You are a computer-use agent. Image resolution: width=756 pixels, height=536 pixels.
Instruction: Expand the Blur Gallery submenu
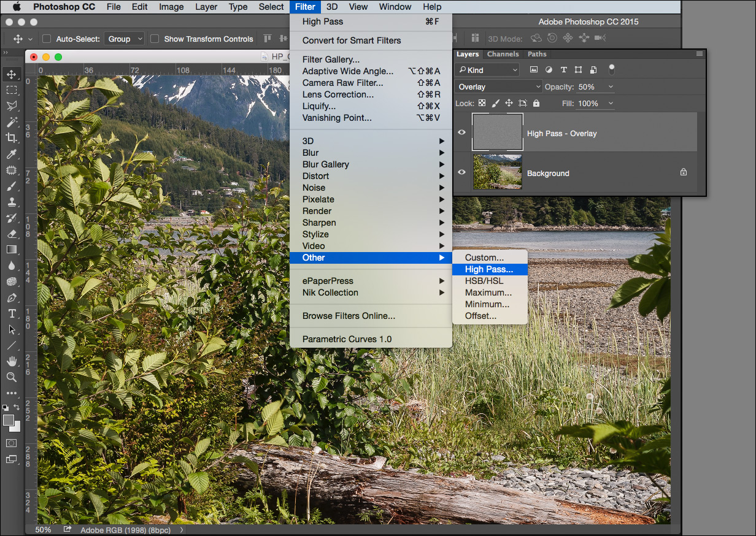371,164
